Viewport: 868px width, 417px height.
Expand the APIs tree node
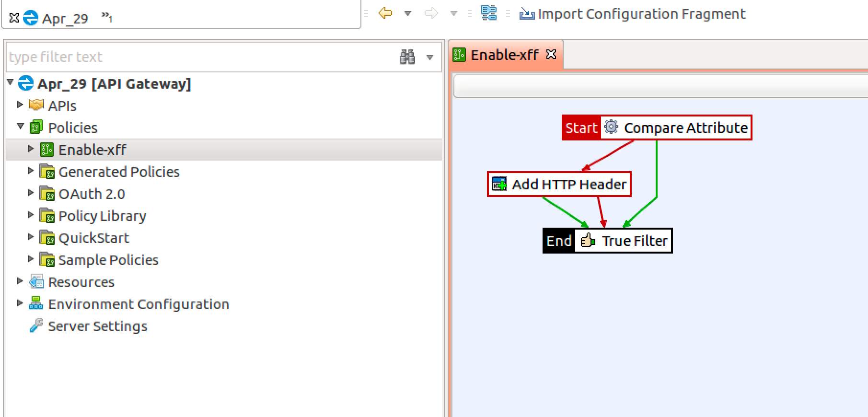tap(20, 105)
